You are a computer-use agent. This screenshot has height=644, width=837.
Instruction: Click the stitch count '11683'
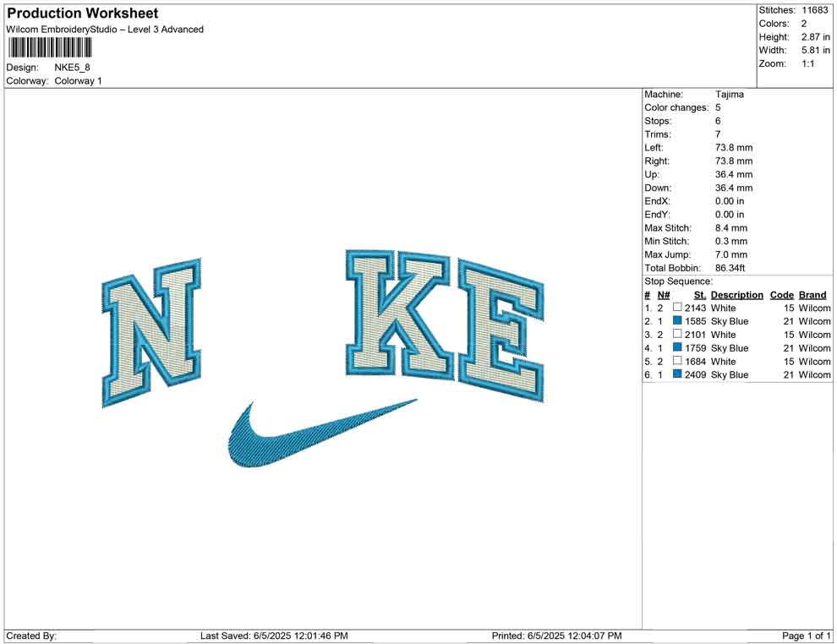(814, 10)
